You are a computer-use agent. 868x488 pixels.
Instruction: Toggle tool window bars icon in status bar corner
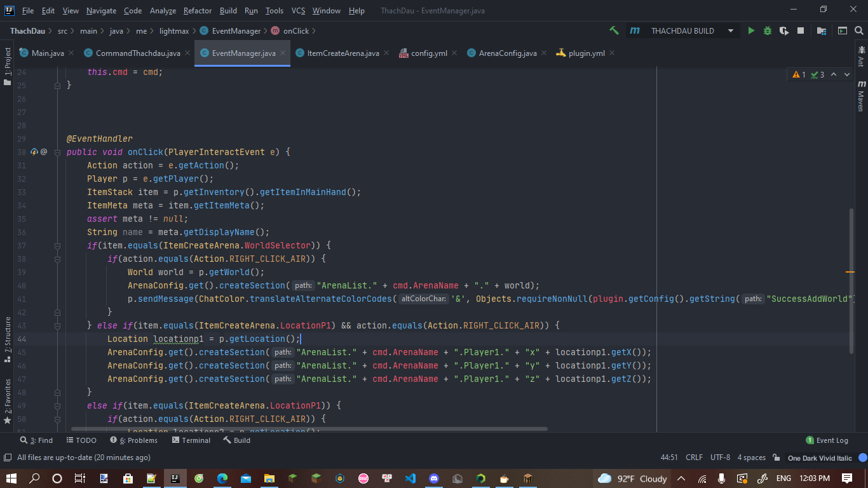tap(8, 457)
